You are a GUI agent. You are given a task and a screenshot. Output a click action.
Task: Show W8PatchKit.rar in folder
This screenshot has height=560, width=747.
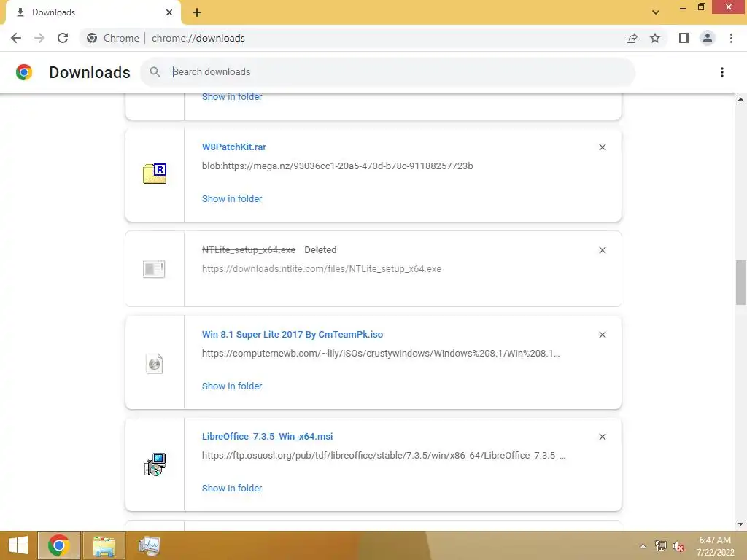(232, 198)
